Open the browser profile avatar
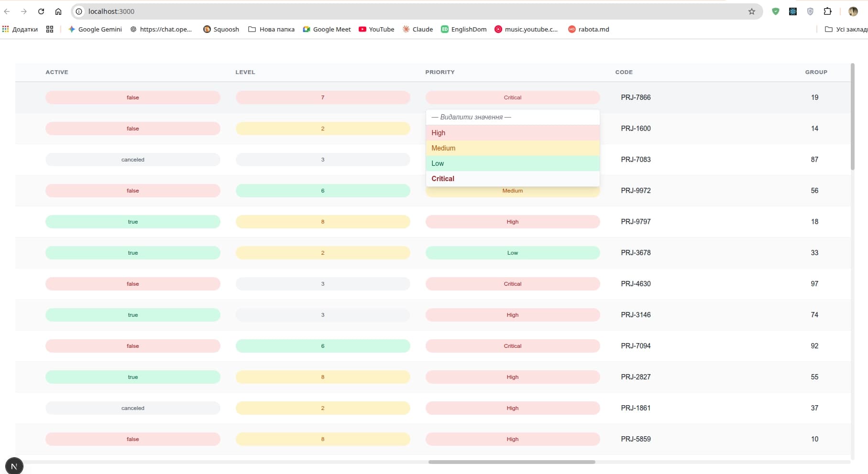The image size is (868, 474). 853,11
